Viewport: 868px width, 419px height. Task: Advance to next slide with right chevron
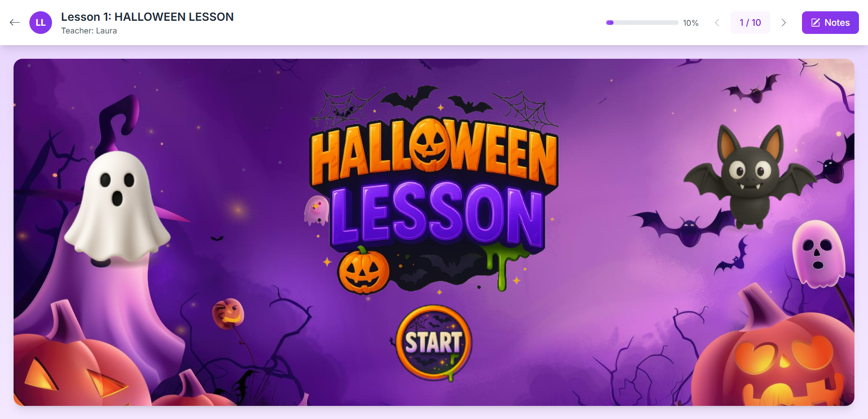tap(784, 23)
